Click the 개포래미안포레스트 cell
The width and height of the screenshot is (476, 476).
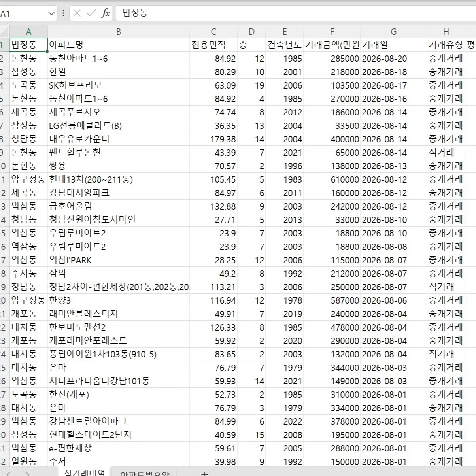[x=119, y=341]
